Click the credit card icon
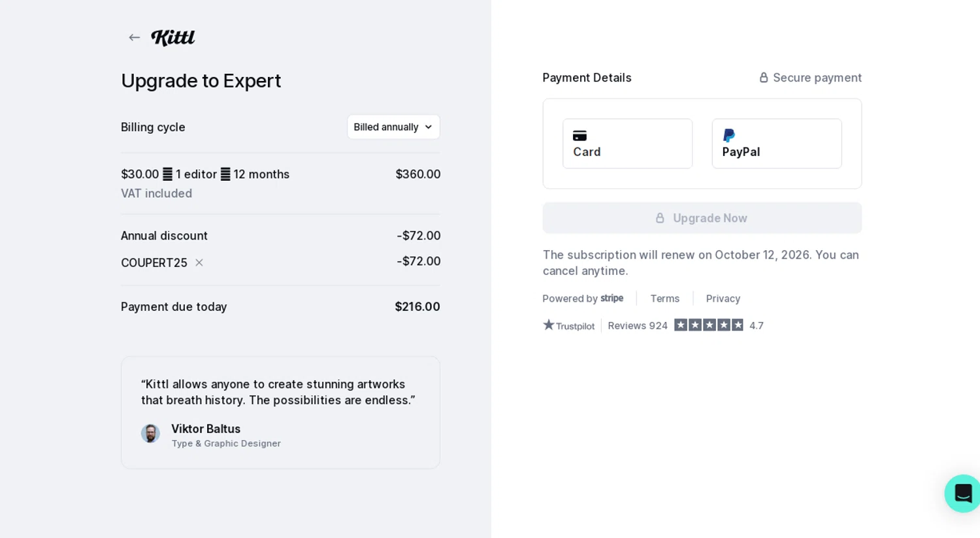The width and height of the screenshot is (980, 538). pyautogui.click(x=580, y=136)
